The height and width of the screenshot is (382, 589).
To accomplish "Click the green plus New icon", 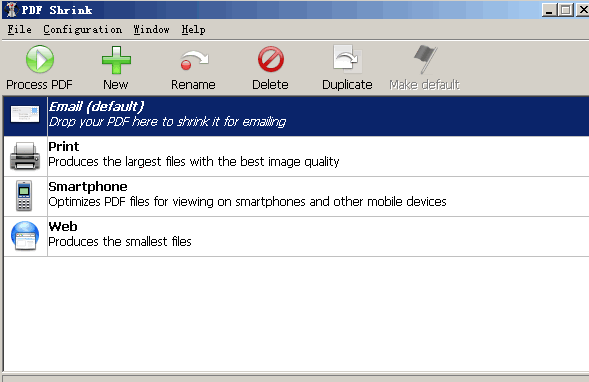I will (x=116, y=60).
